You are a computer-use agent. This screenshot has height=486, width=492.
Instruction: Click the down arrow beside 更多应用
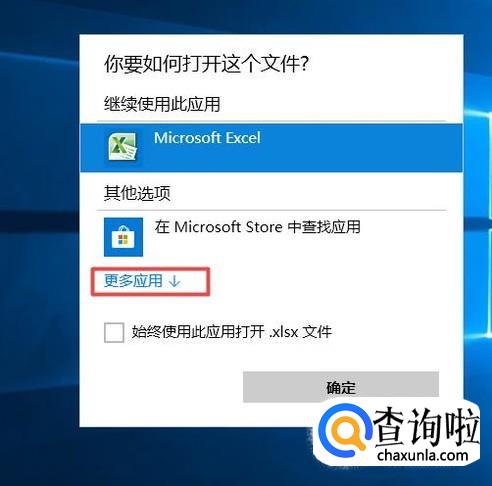point(174,282)
